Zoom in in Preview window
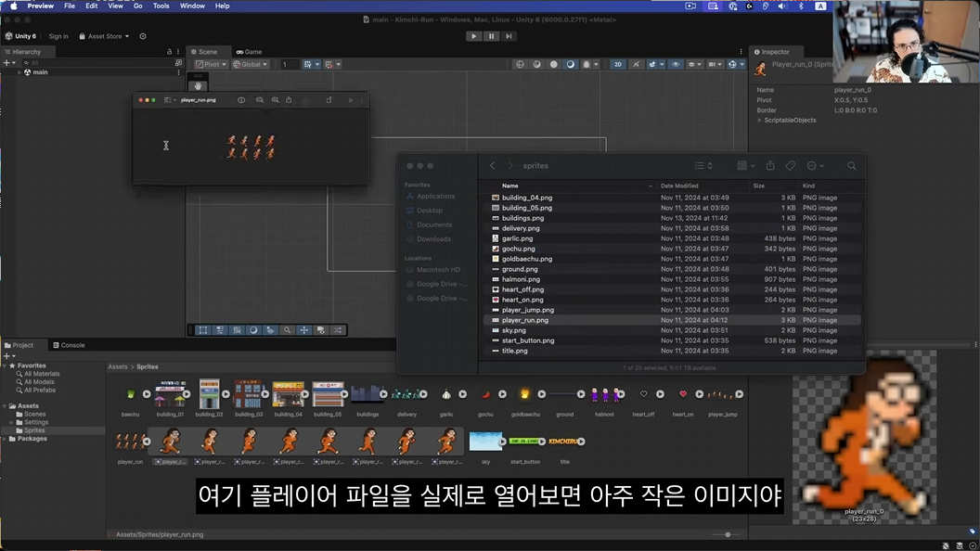 275,100
